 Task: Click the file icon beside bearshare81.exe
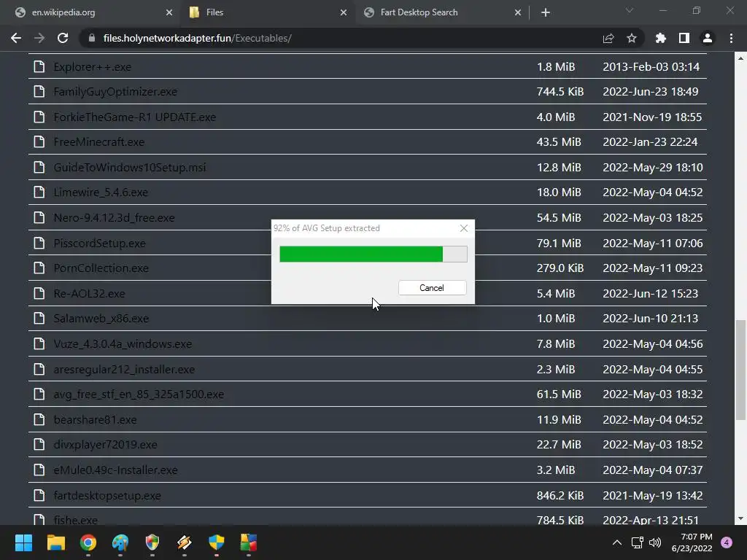click(x=39, y=419)
